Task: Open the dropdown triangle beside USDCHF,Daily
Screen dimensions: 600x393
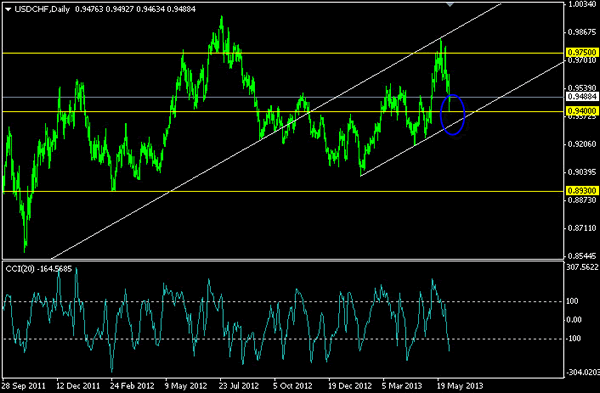Action: coord(8,9)
